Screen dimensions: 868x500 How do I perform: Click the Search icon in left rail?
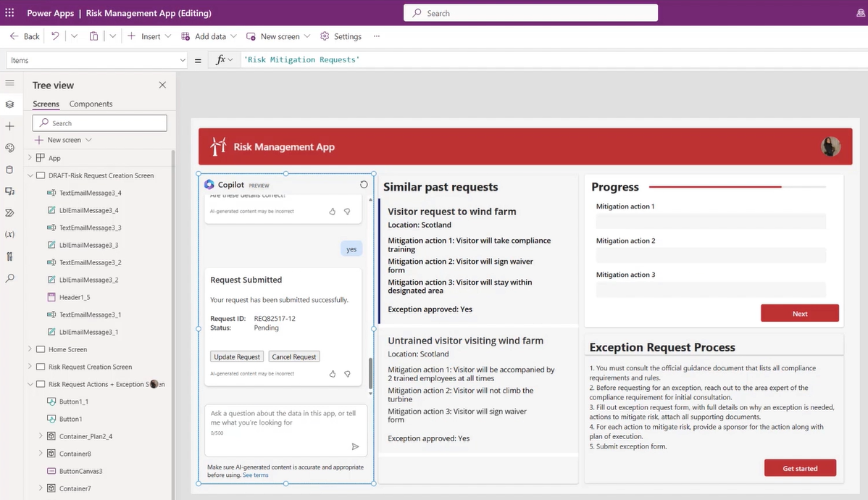(x=9, y=278)
